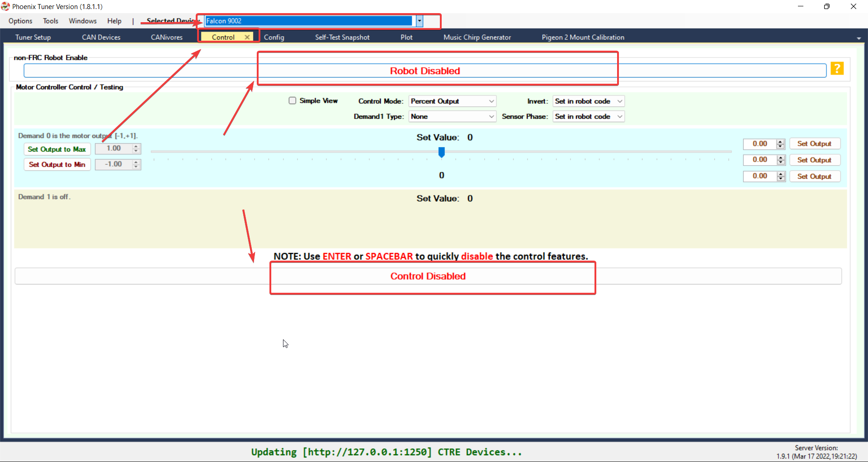
Task: Click the Phoenix Tuner app icon in title bar
Action: click(x=5, y=6)
